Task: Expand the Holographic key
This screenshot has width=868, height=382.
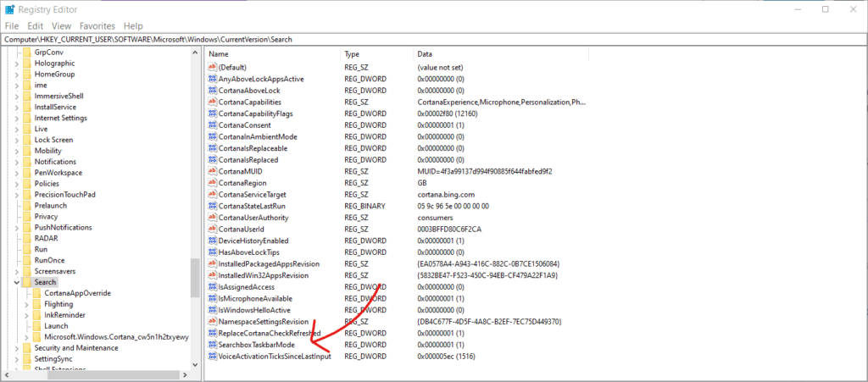Action: tap(17, 63)
